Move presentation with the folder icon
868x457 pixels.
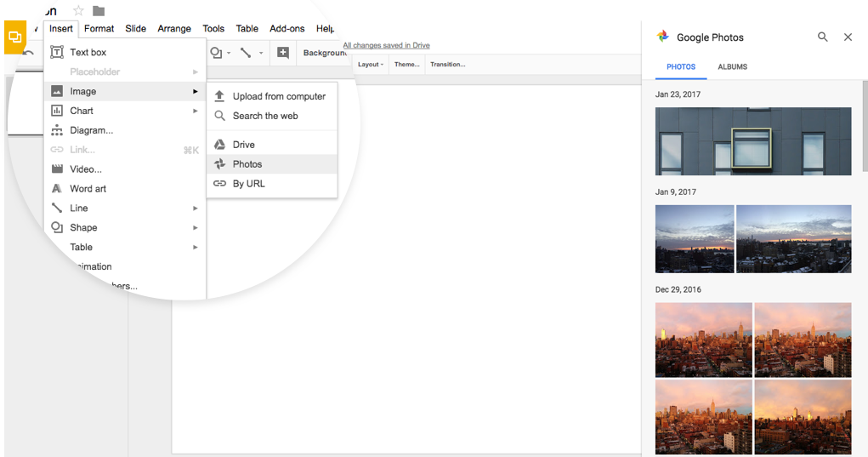coord(99,10)
